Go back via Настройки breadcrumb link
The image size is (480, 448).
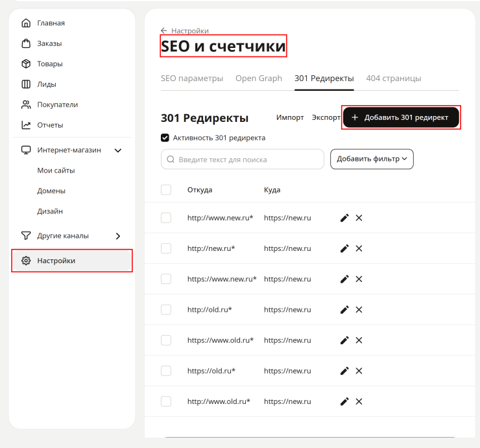(x=190, y=30)
